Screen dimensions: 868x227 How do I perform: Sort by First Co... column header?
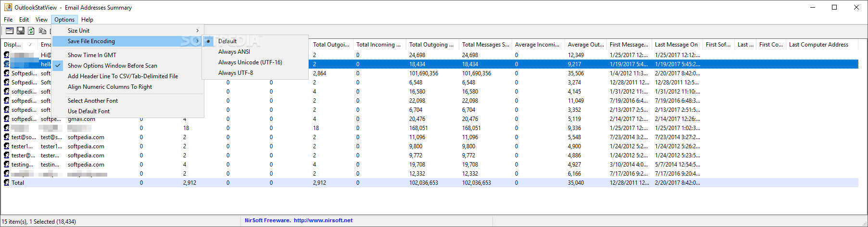pyautogui.click(x=771, y=45)
